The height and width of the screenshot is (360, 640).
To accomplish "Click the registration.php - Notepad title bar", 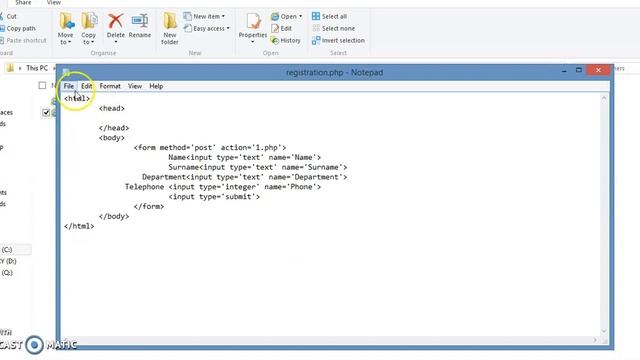I will click(334, 72).
